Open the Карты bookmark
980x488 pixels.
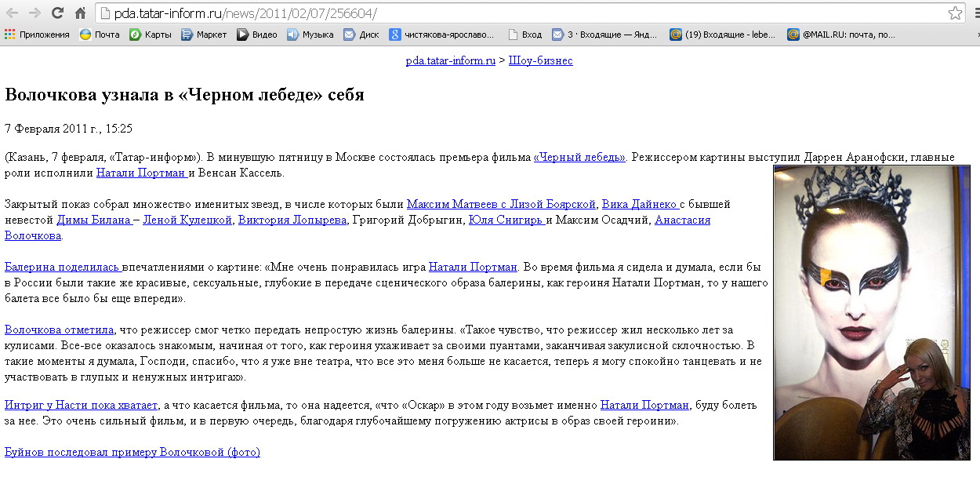[151, 35]
